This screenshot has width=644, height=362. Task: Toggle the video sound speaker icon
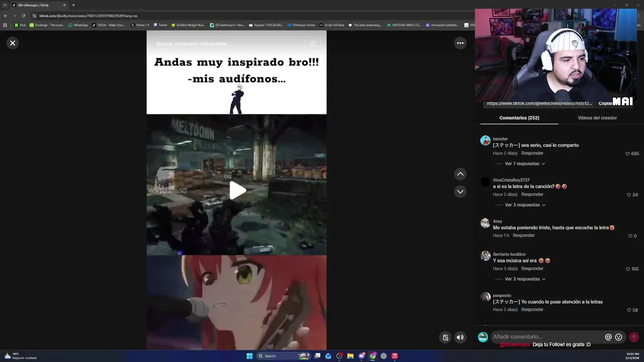coord(460,337)
